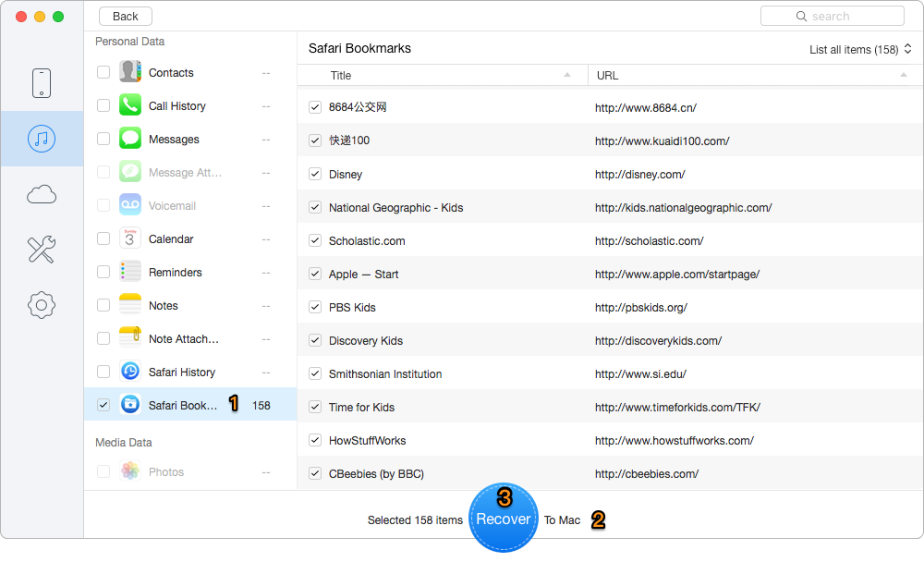This screenshot has width=924, height=562.
Task: Click the 快递100 bookmark title
Action: tap(349, 140)
